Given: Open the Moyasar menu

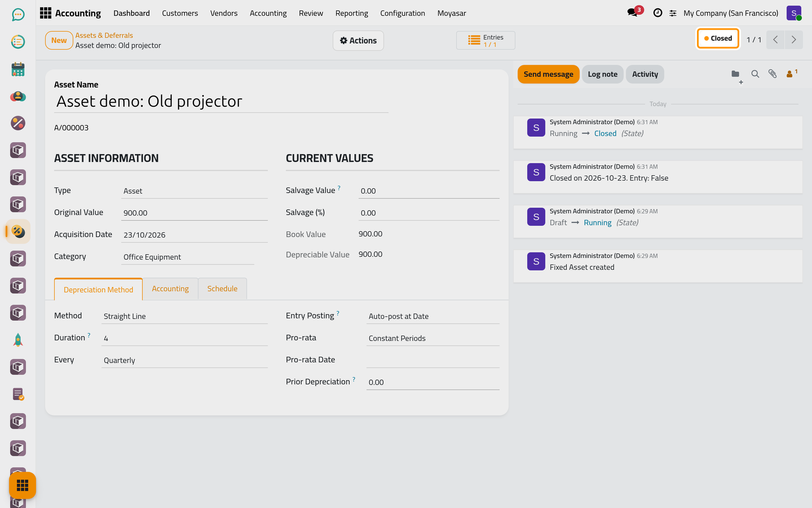Looking at the screenshot, I should pos(451,13).
